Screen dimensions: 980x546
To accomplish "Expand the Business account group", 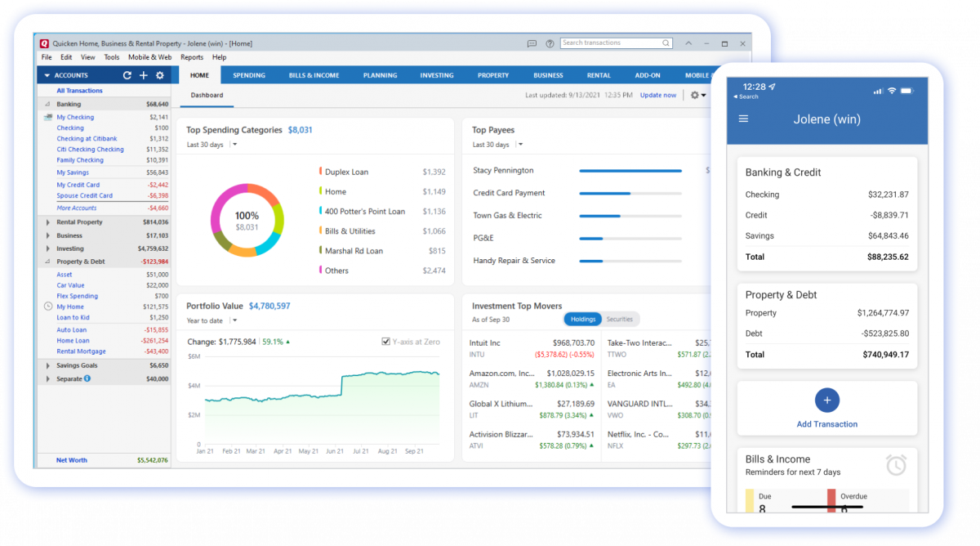I will tap(47, 235).
